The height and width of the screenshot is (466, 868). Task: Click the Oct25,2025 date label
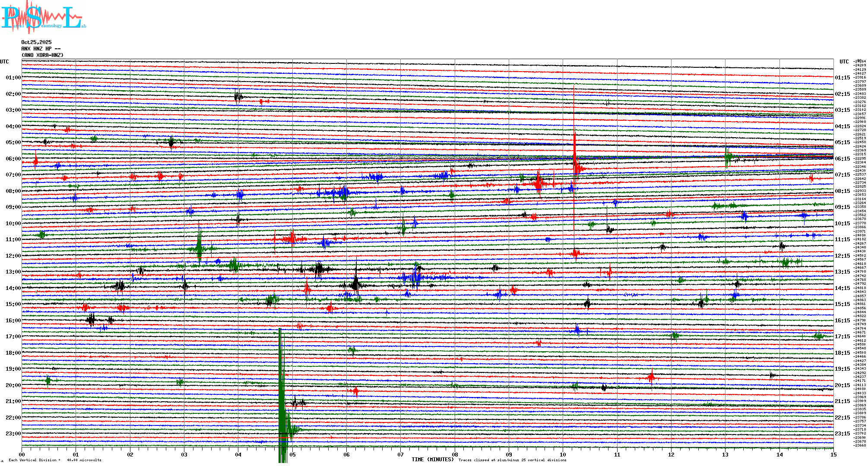[x=36, y=42]
